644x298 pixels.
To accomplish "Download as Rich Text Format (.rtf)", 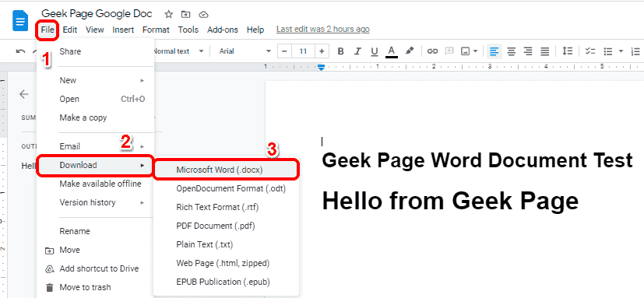I will (x=227, y=207).
